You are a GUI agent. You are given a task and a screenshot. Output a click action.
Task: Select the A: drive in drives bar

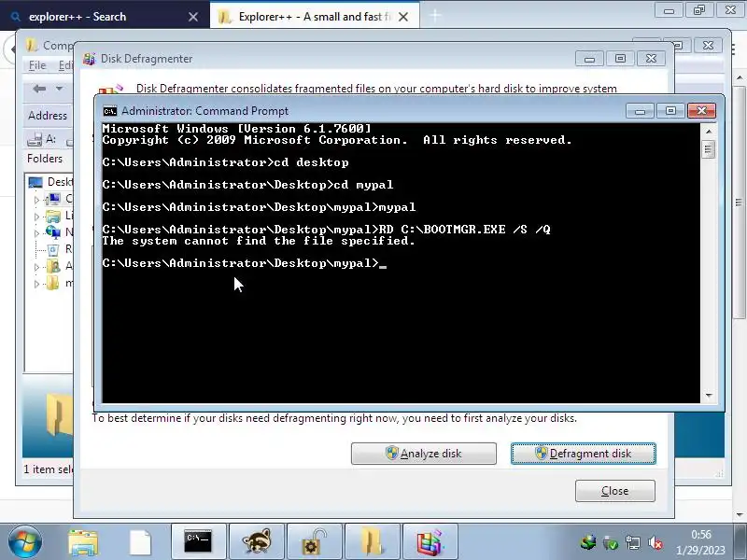(42, 139)
